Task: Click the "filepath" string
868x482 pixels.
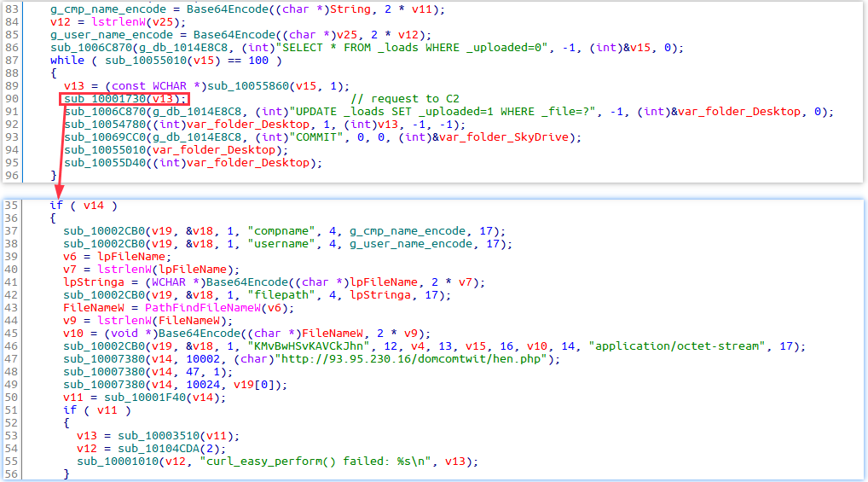Action: 281,294
